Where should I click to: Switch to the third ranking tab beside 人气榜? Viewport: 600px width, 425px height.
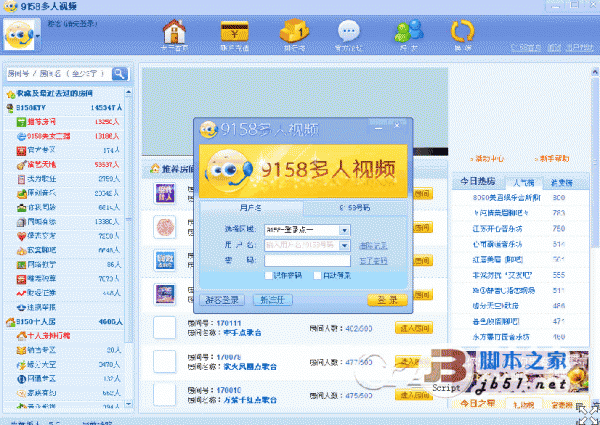point(561,183)
